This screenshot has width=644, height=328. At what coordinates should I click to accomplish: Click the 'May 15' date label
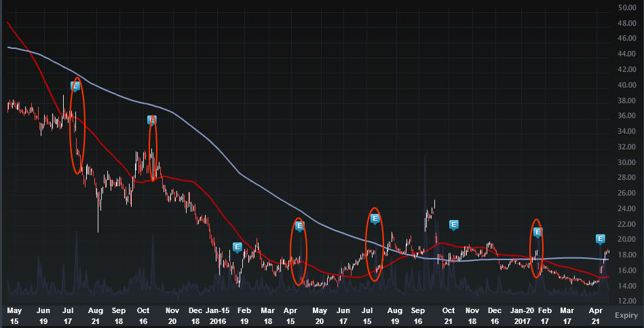[14, 316]
